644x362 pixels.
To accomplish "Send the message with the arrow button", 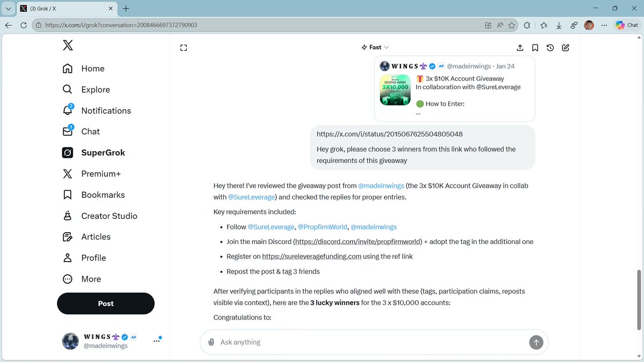I will point(536,342).
